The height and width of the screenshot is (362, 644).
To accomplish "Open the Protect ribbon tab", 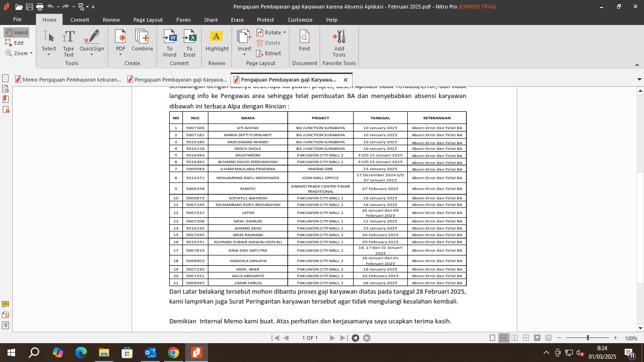I will (x=265, y=20).
